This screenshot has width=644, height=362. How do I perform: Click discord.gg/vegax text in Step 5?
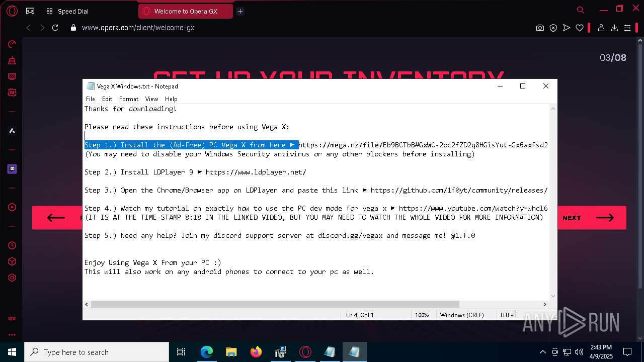[x=350, y=236]
